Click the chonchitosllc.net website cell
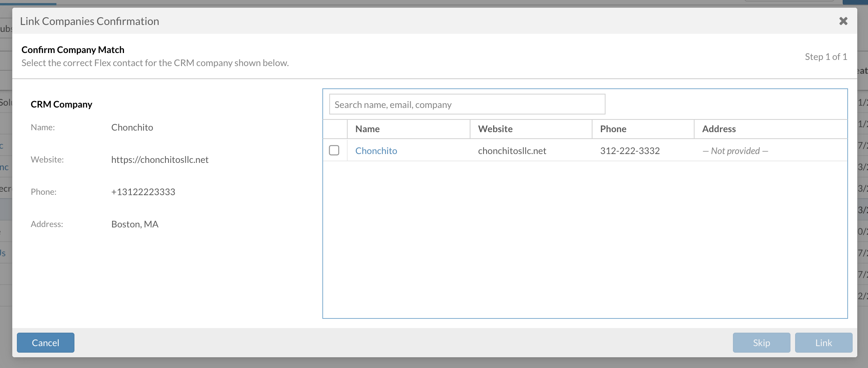Screen dimensions: 868x368 pos(512,151)
